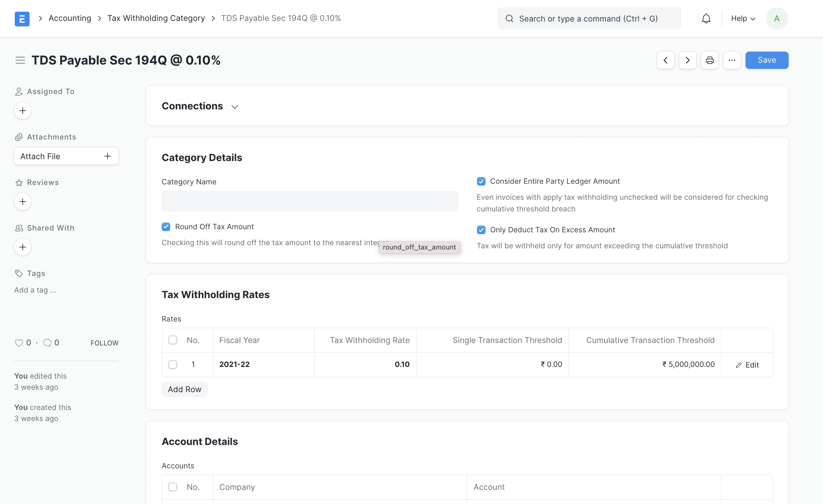The image size is (823, 504).
Task: Click the ₹ 0.00 single threshold cell
Action: (492, 364)
